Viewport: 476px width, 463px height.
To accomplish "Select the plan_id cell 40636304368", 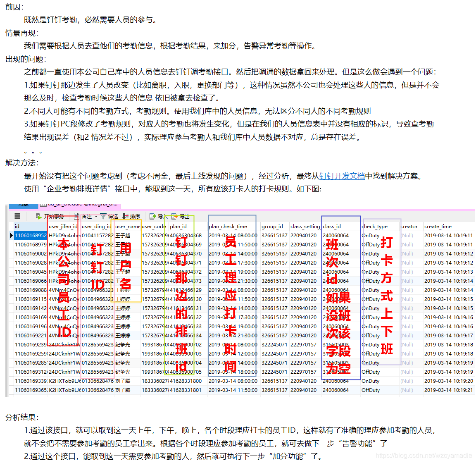I will 188,236.
